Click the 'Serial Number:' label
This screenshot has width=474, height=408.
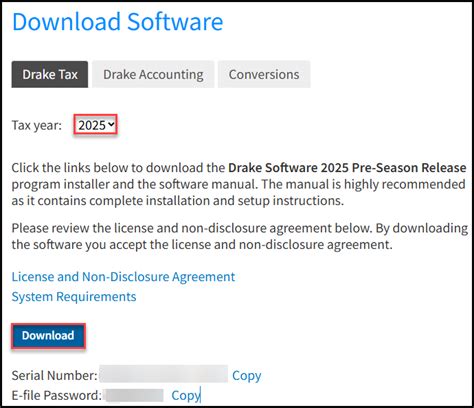pyautogui.click(x=55, y=375)
